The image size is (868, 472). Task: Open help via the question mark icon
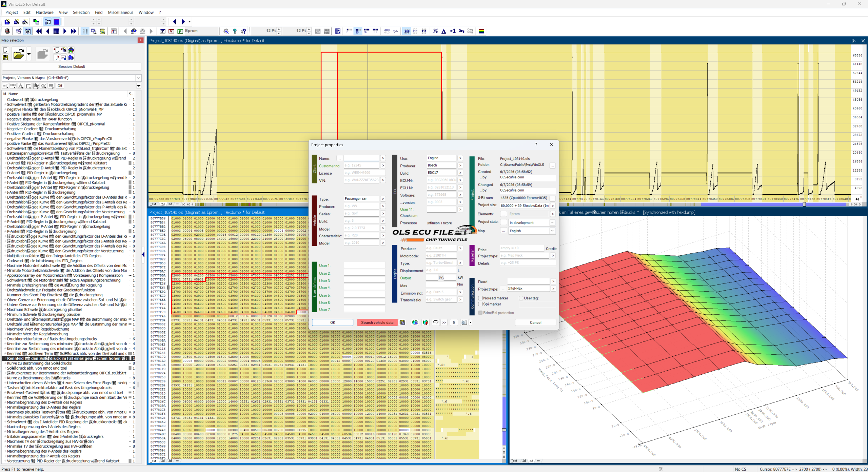point(235,31)
